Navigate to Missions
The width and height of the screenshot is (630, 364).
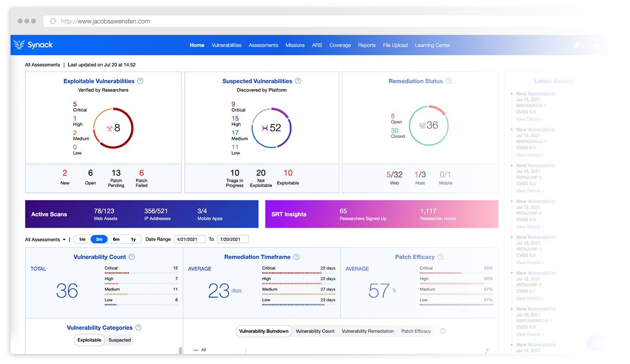click(295, 45)
